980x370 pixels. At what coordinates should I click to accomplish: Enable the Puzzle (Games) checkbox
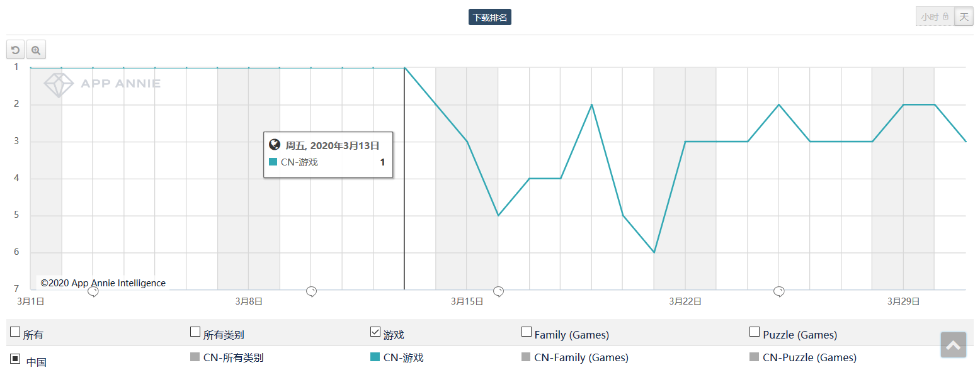tap(755, 332)
